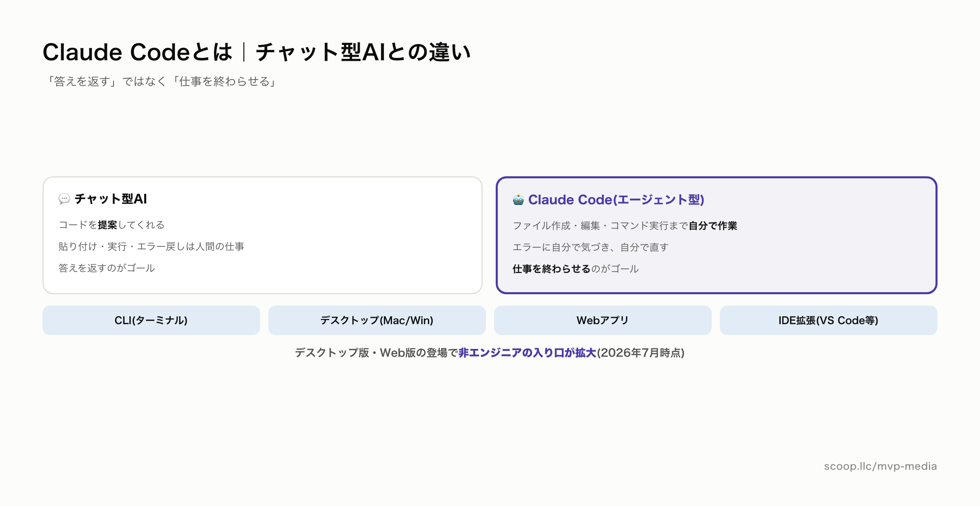Select the CLI(ターミナル) pill

point(151,320)
